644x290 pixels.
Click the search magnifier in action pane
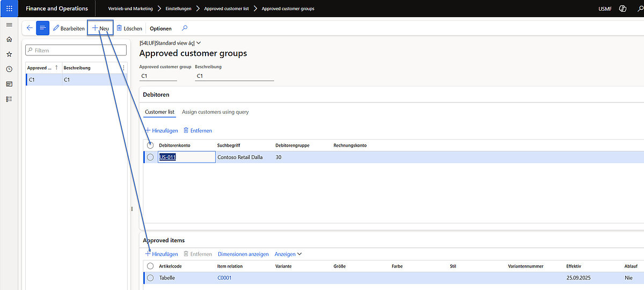coord(185,28)
